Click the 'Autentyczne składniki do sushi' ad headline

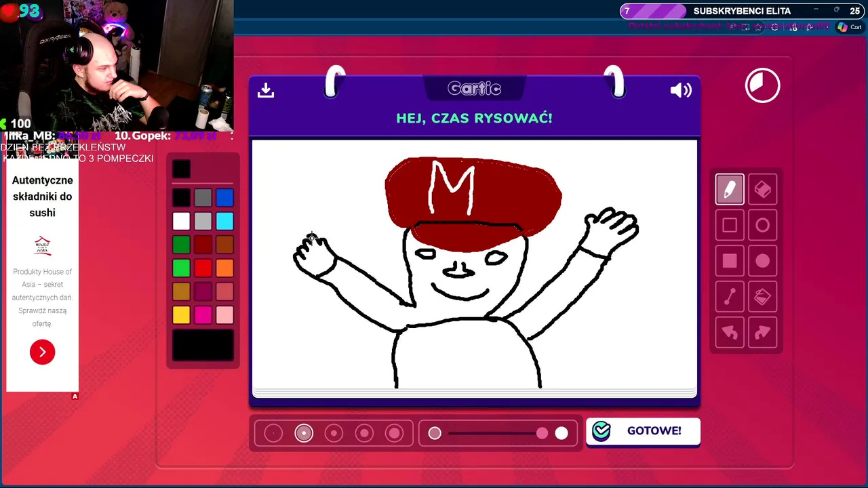point(42,197)
